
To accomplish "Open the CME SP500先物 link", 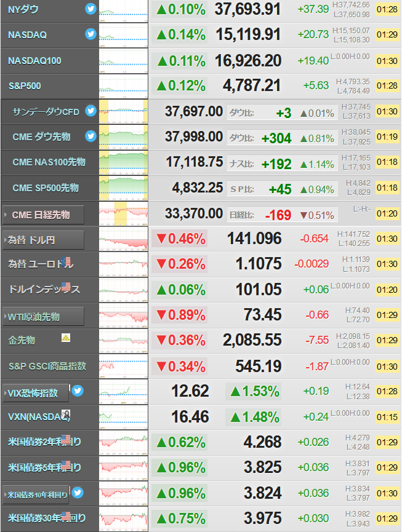I will [x=46, y=188].
